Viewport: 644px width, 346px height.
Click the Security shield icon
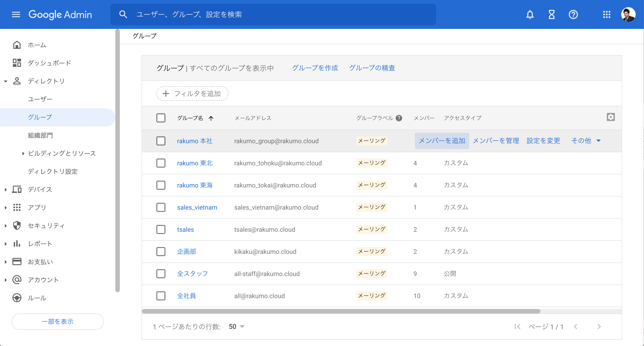tap(17, 225)
